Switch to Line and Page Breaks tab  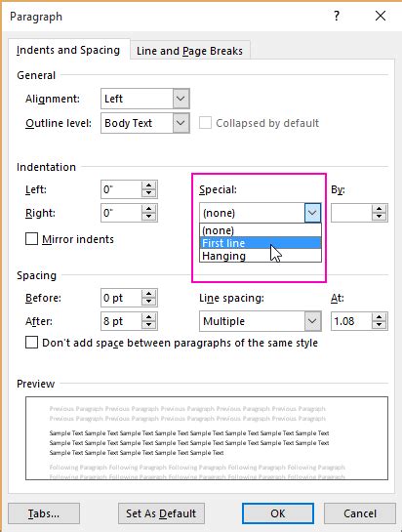189,51
